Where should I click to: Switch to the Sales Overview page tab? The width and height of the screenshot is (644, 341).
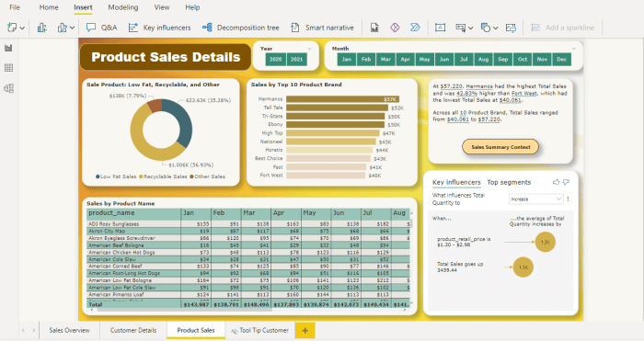pos(69,330)
